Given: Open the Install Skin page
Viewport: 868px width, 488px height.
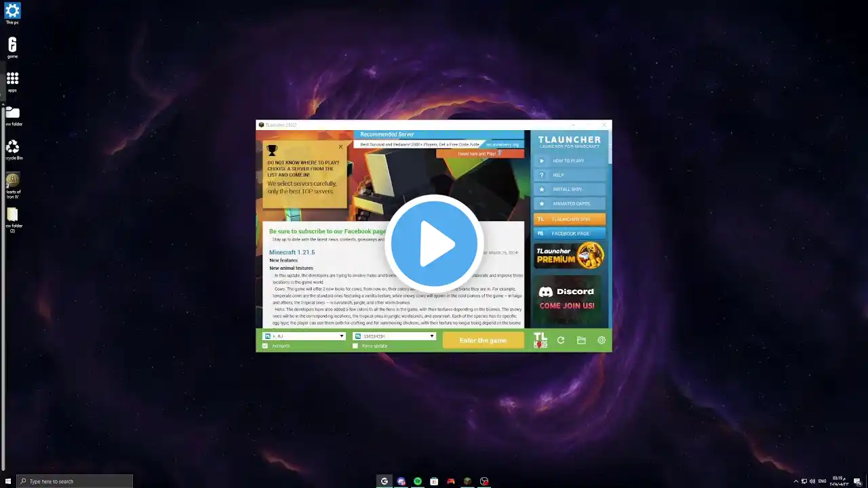Looking at the screenshot, I should pos(569,189).
